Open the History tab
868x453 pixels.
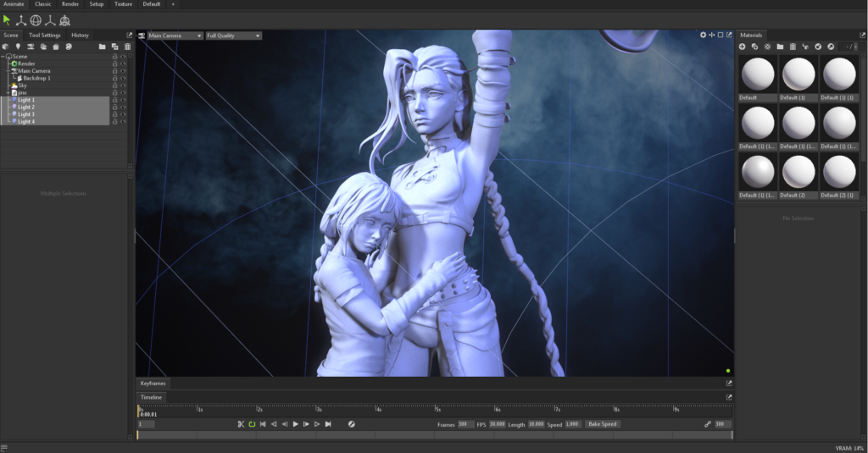(80, 35)
